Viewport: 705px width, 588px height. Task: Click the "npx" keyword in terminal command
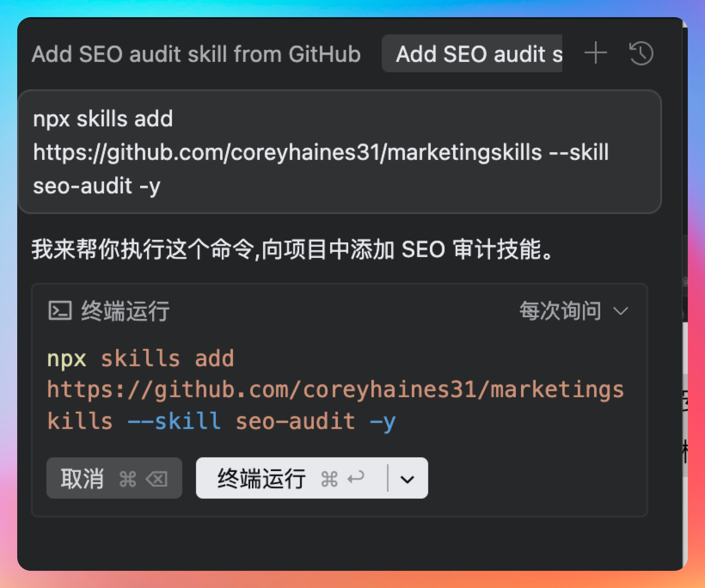(x=67, y=358)
